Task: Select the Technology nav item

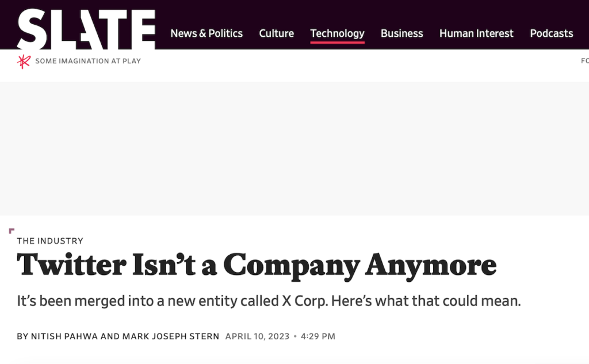Action: point(337,33)
